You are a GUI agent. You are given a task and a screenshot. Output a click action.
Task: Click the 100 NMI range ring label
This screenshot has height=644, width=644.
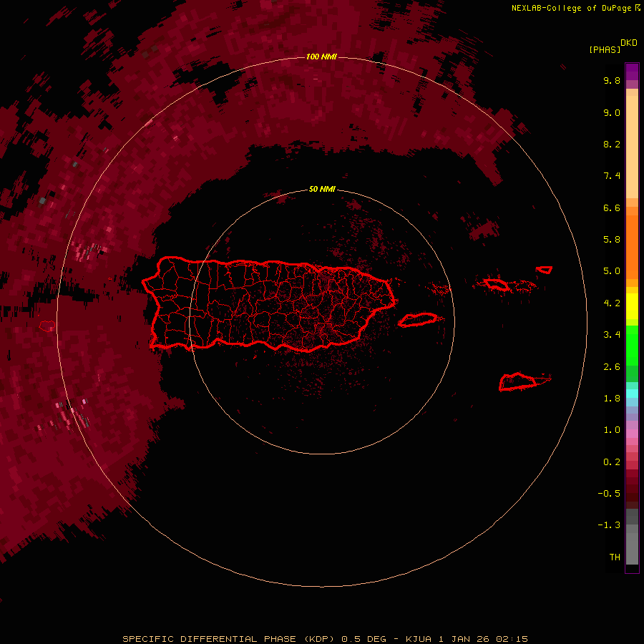tap(321, 57)
